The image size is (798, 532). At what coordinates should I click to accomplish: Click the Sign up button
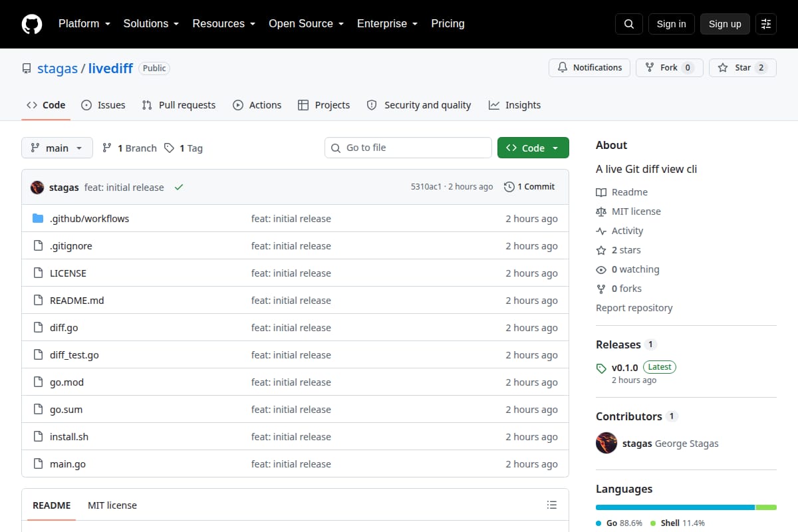[x=725, y=24]
